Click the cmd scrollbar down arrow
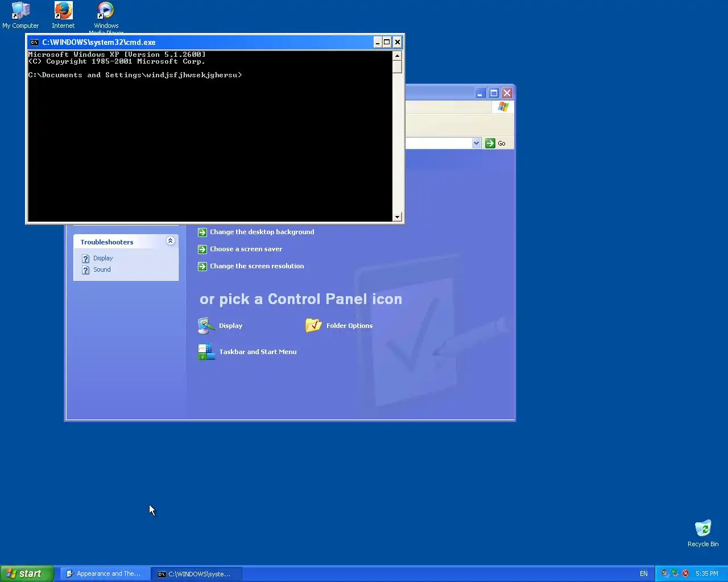Screen dimensions: 728x582 tap(397, 217)
